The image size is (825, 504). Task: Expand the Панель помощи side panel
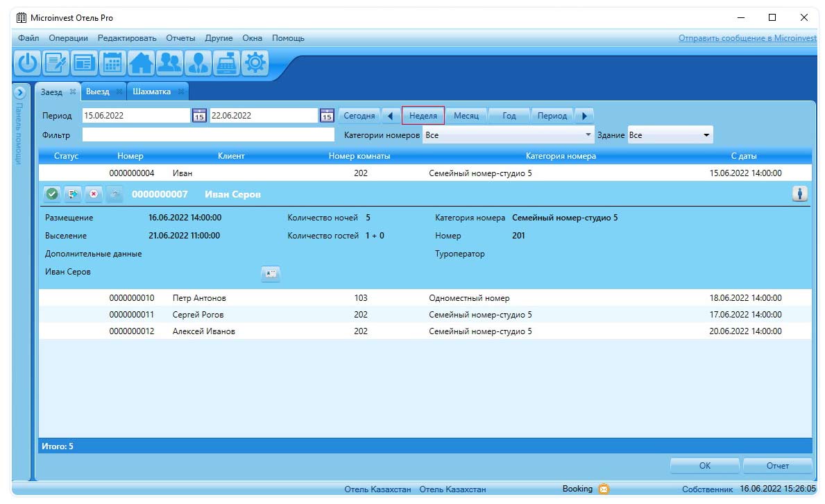tap(20, 92)
